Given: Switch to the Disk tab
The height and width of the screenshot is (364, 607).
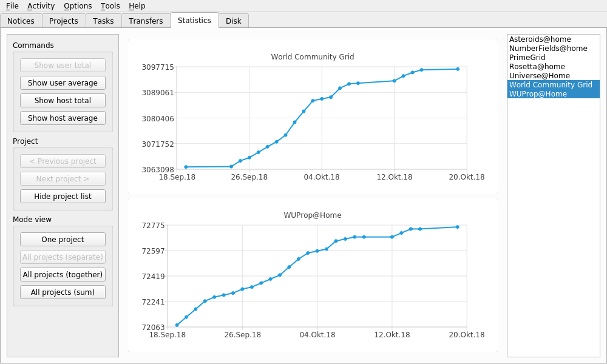Looking at the screenshot, I should [233, 21].
